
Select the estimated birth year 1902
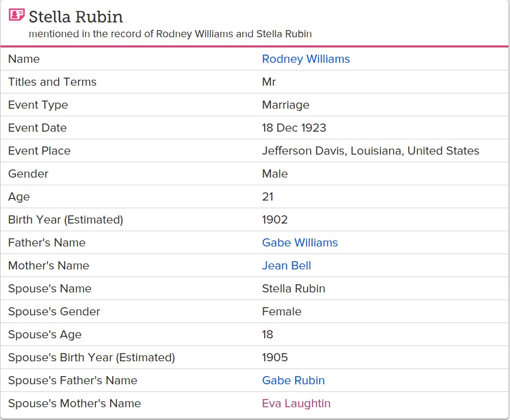[274, 219]
